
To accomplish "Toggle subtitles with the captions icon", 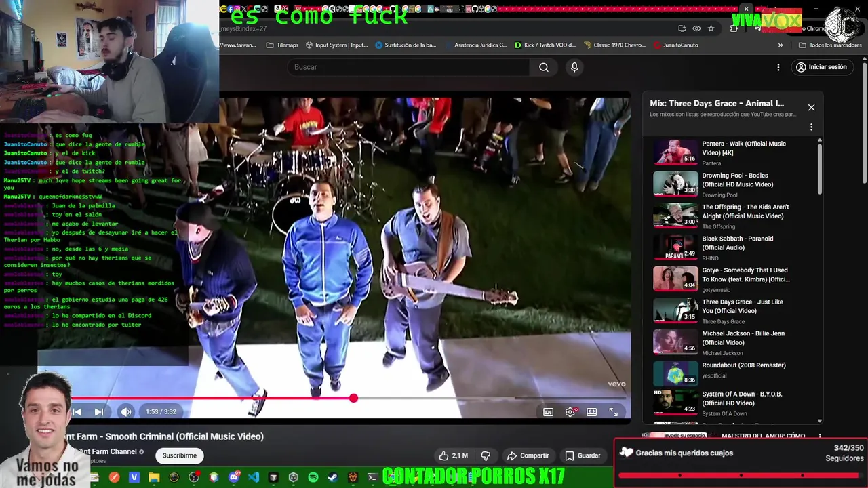I will pyautogui.click(x=549, y=412).
